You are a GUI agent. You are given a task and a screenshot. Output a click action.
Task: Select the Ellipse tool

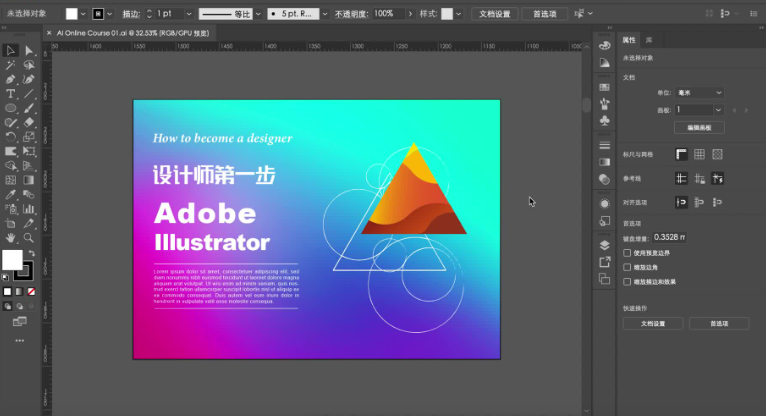tap(10, 108)
